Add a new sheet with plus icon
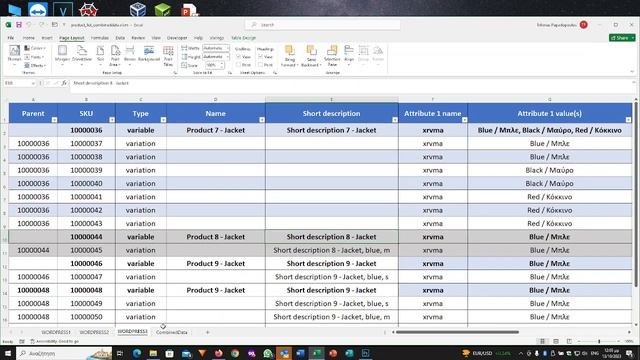This screenshot has height=360, width=640. [x=207, y=332]
